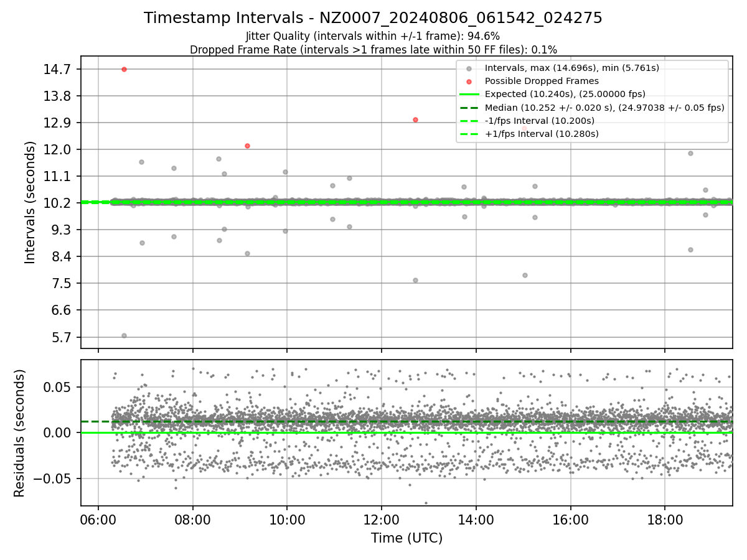Click the legend entry starting with 'Median (10.252'
The height and width of the screenshot is (560, 747).
(604, 107)
